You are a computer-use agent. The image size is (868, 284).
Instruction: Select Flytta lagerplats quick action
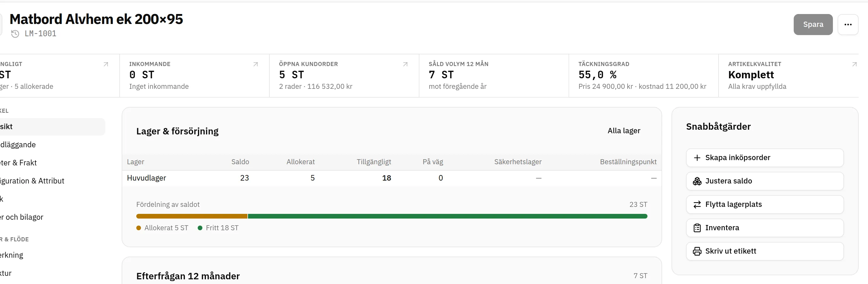tap(764, 205)
